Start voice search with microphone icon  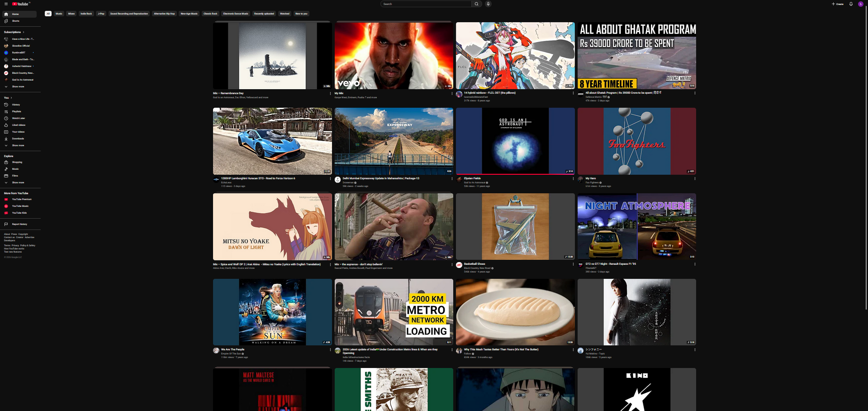[x=488, y=4]
